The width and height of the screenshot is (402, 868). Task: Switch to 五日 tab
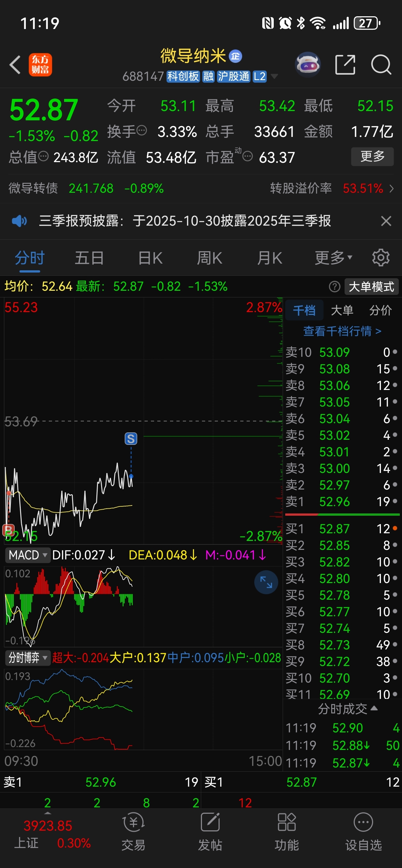[89, 258]
